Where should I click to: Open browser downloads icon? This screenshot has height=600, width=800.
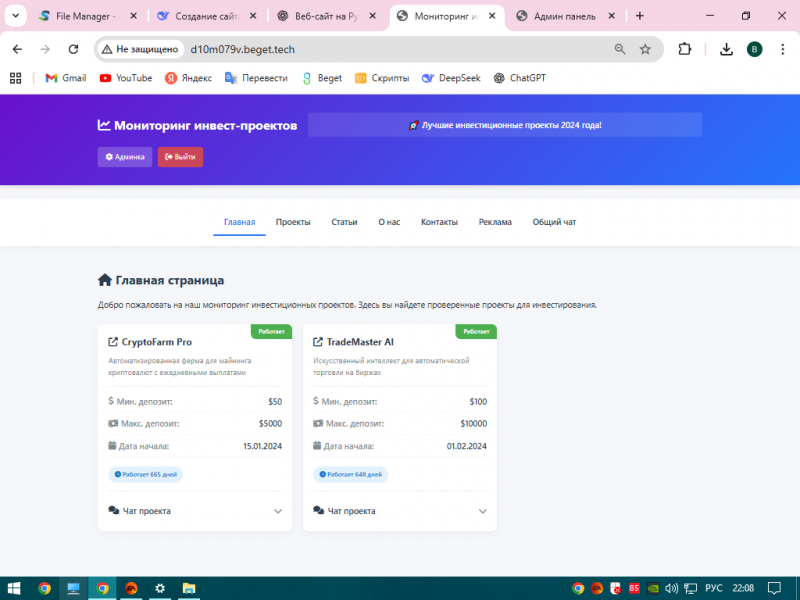(727, 49)
